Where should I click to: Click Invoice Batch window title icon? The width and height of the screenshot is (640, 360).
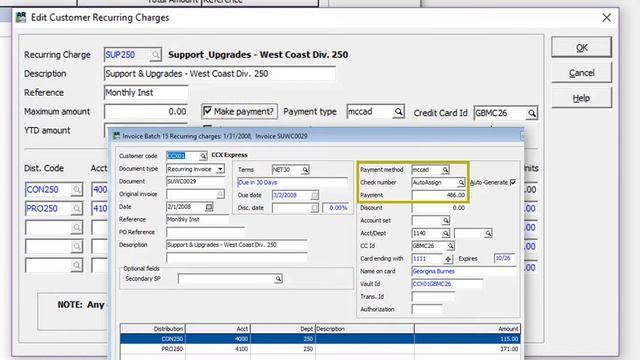[117, 136]
